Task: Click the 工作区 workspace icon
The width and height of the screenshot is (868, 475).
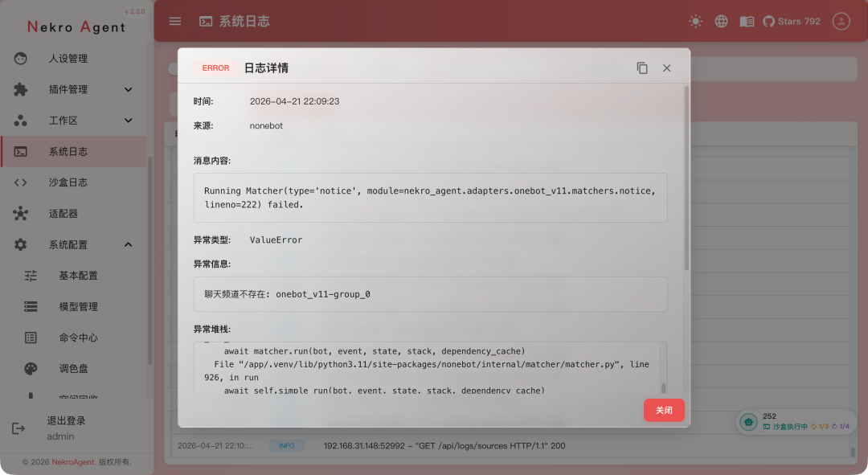Action: [x=20, y=120]
